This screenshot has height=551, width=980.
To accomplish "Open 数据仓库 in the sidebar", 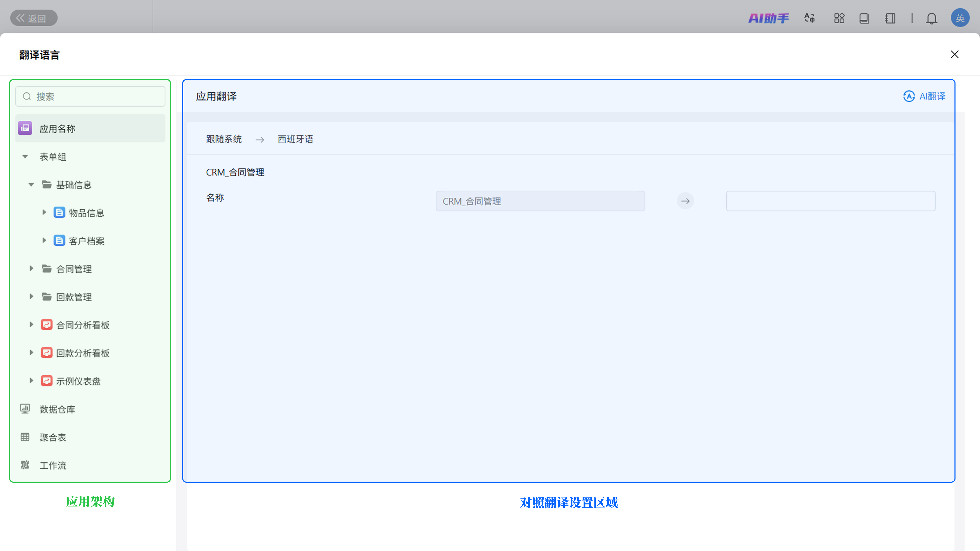I will [57, 409].
